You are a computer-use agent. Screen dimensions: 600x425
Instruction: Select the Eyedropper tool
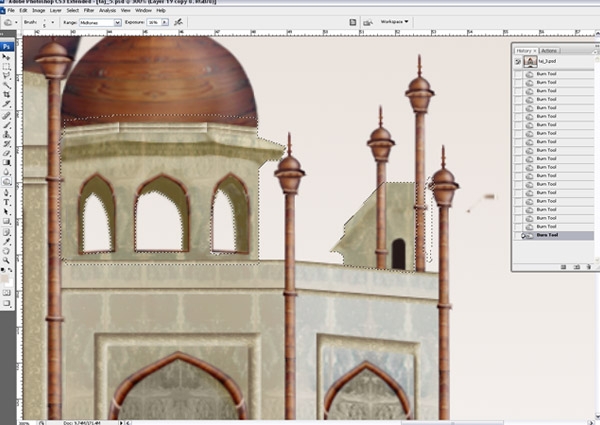click(6, 242)
